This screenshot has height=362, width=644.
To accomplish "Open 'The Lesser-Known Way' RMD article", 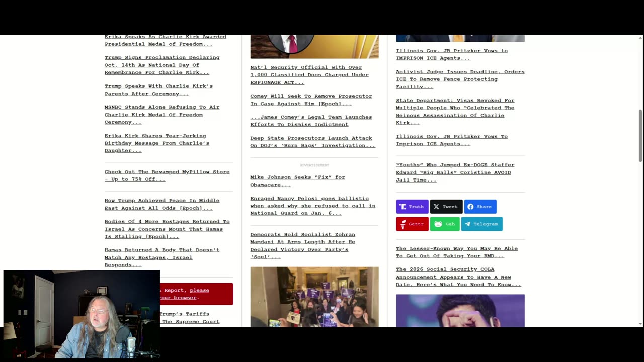I will 456,252.
